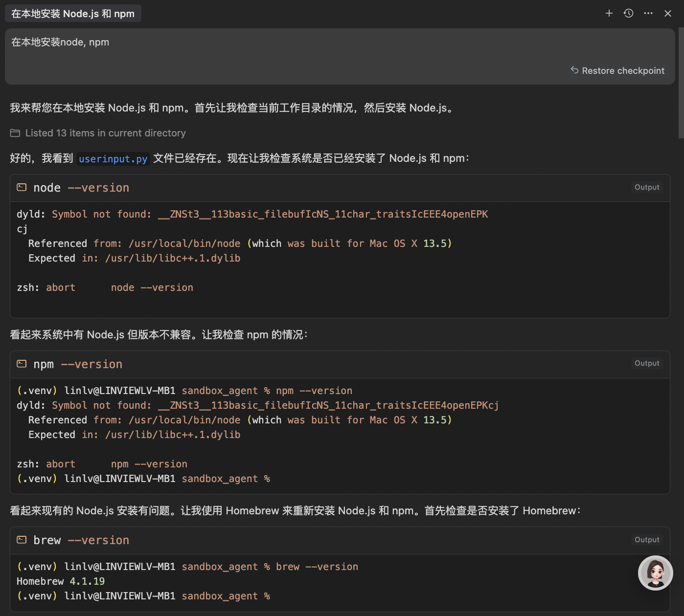Toggle Output for node --version block
This screenshot has width=684, height=616.
[x=647, y=187]
